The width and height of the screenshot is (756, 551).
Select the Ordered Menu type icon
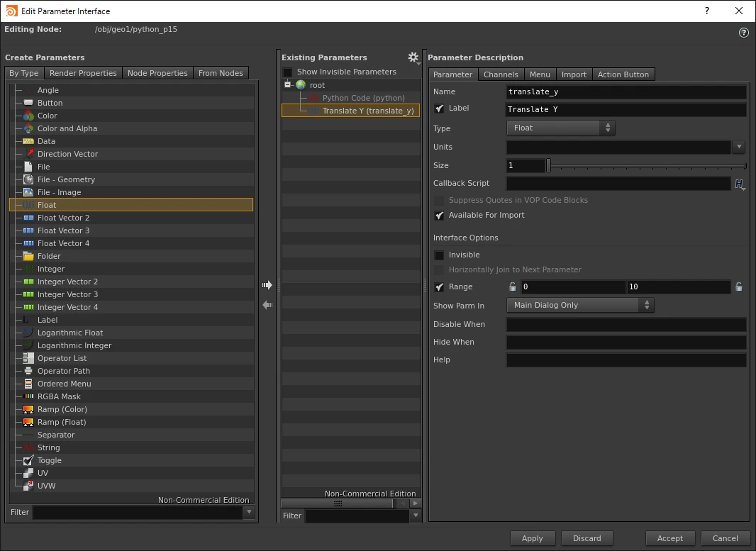28,384
